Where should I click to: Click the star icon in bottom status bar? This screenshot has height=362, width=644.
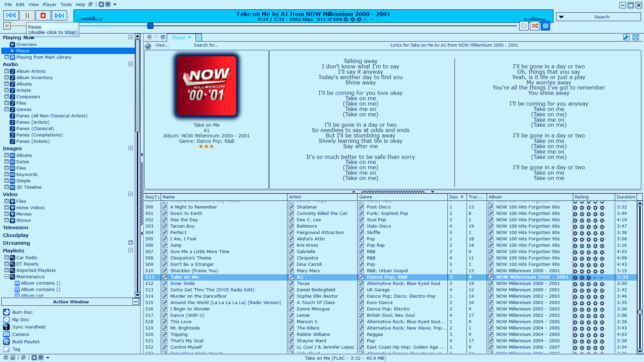pyautogui.click(x=41, y=358)
